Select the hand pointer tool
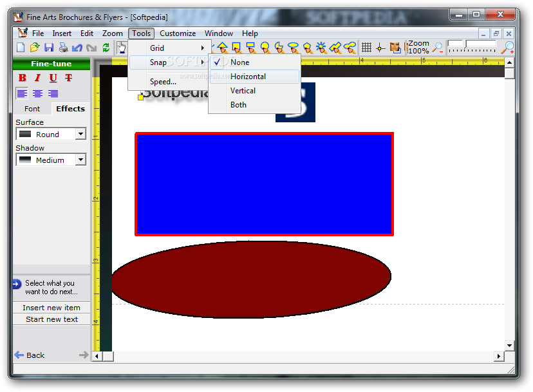 122,48
